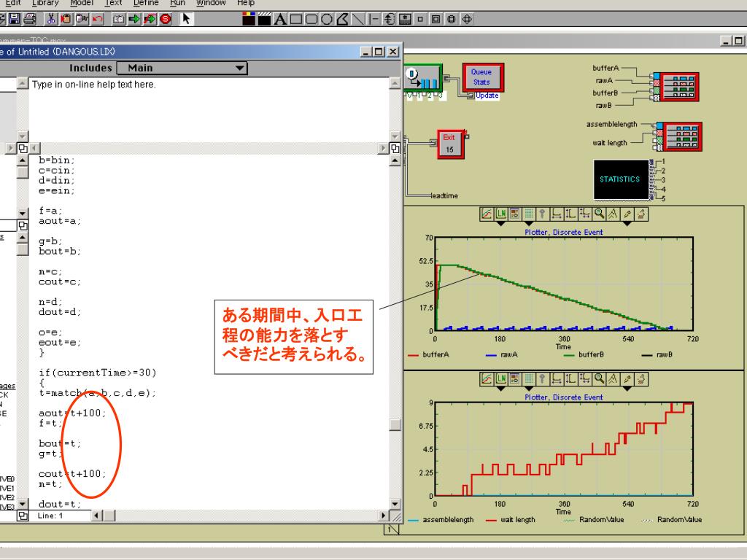Click the "assemblelength" legend entry under the plot
Image resolution: width=747 pixels, height=560 pixels.
[441, 520]
